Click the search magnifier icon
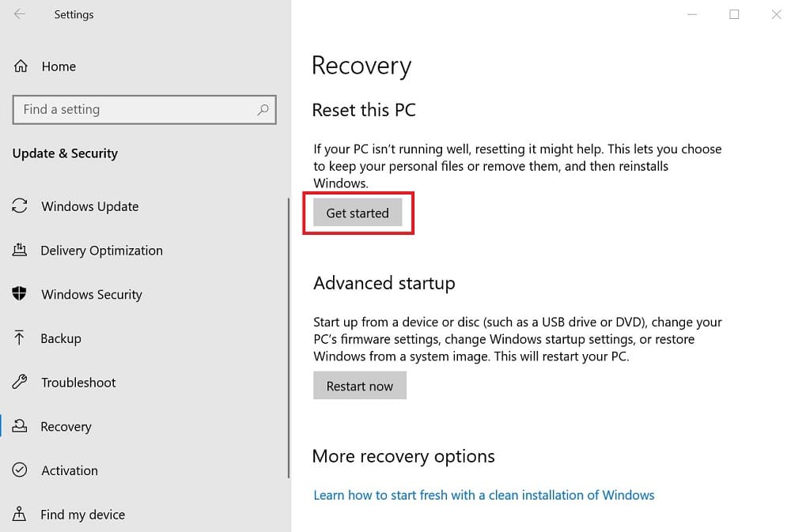791x532 pixels. tap(263, 109)
